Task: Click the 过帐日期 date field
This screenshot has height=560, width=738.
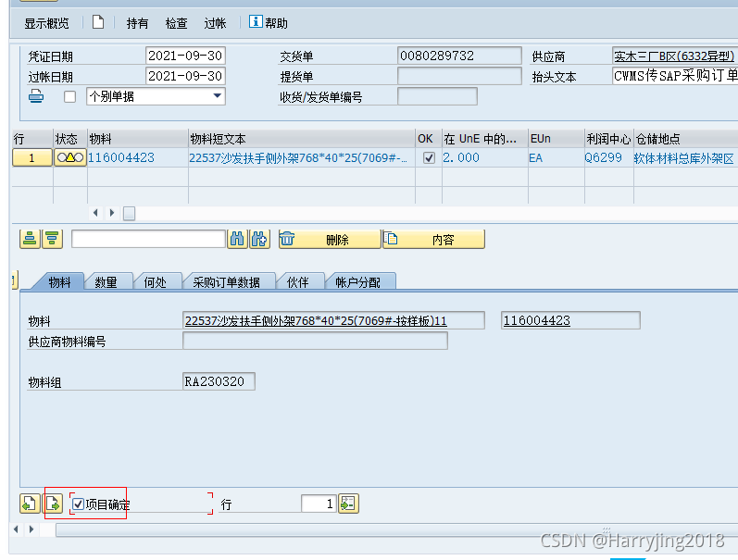Action: (185, 76)
